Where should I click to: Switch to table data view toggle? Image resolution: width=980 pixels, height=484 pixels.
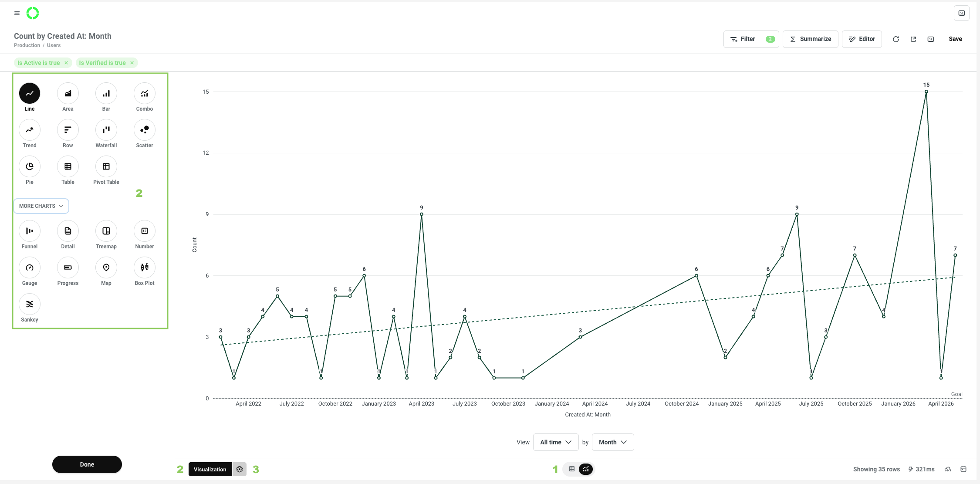tap(572, 469)
